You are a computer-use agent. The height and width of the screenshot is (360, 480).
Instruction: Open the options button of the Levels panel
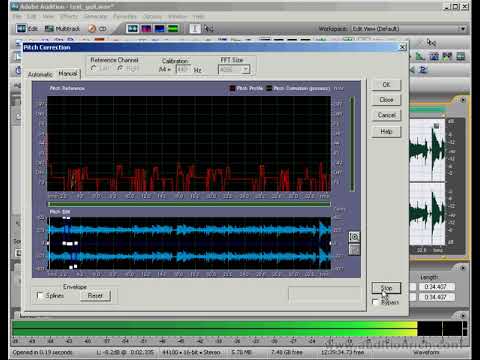pos(463,315)
